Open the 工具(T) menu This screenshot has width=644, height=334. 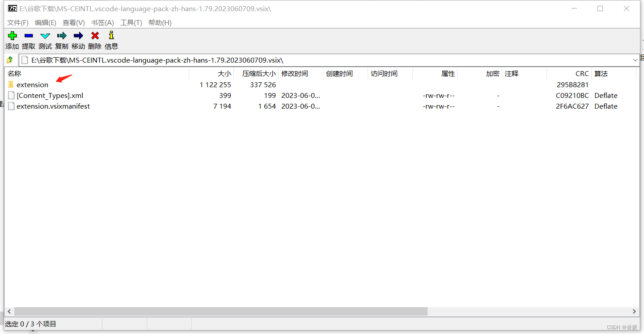pos(131,23)
